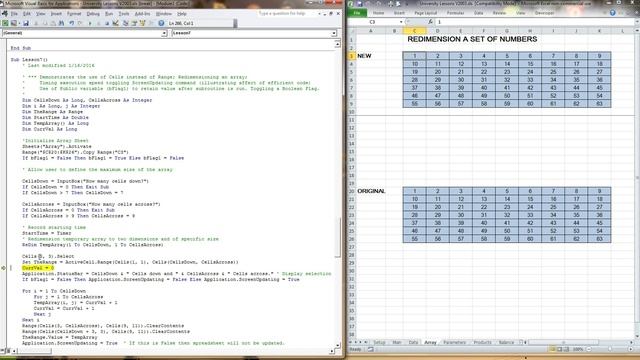Image resolution: width=640 pixels, height=360 pixels.
Task: Click the Reset stop icon in VBA toolbar
Action: coord(107,23)
